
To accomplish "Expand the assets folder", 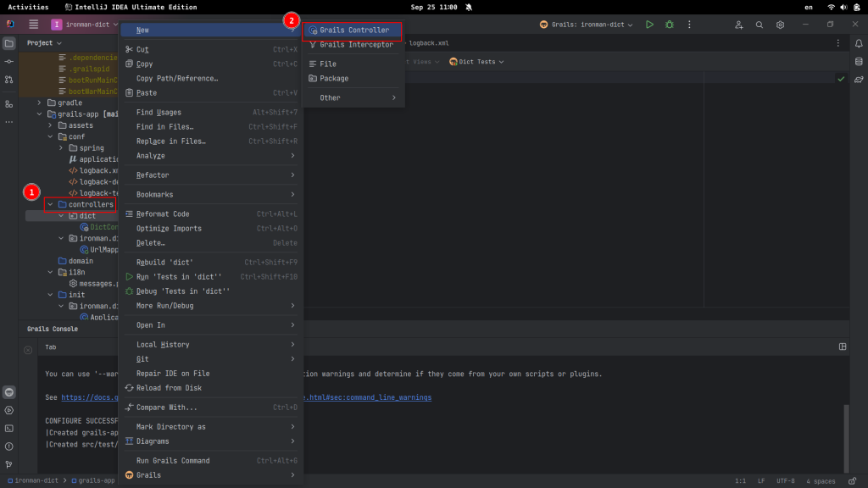I will (50, 125).
